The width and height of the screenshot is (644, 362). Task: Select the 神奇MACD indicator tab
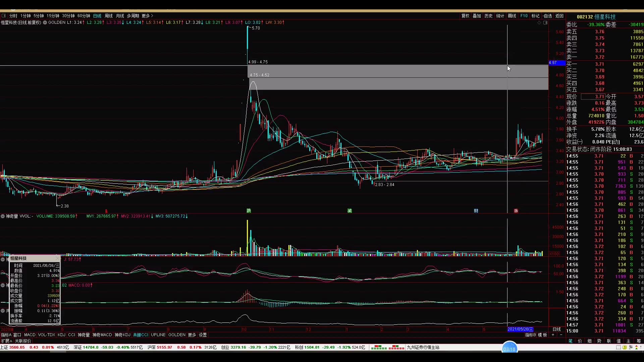pyautogui.click(x=102, y=335)
